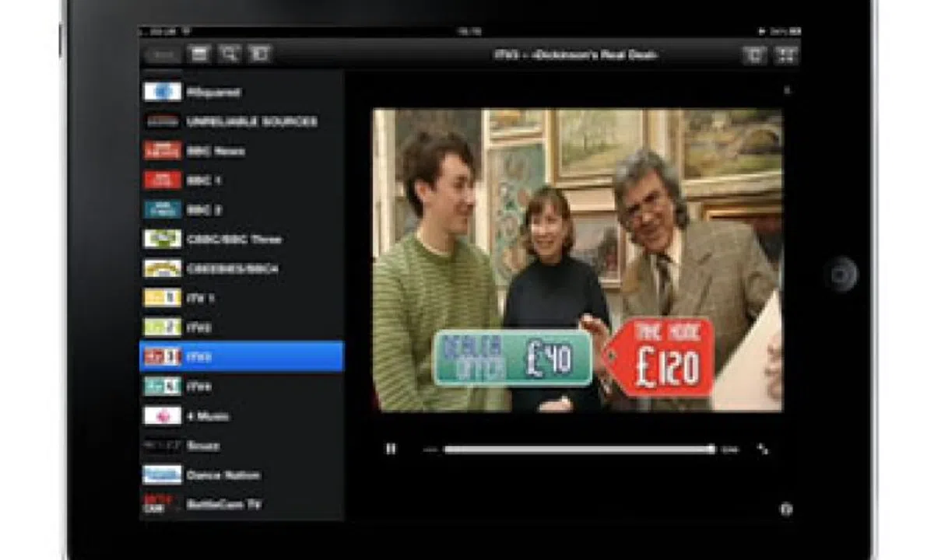Image resolution: width=934 pixels, height=560 pixels.
Task: Click the fullscreen expand arrows icon
Action: (763, 449)
